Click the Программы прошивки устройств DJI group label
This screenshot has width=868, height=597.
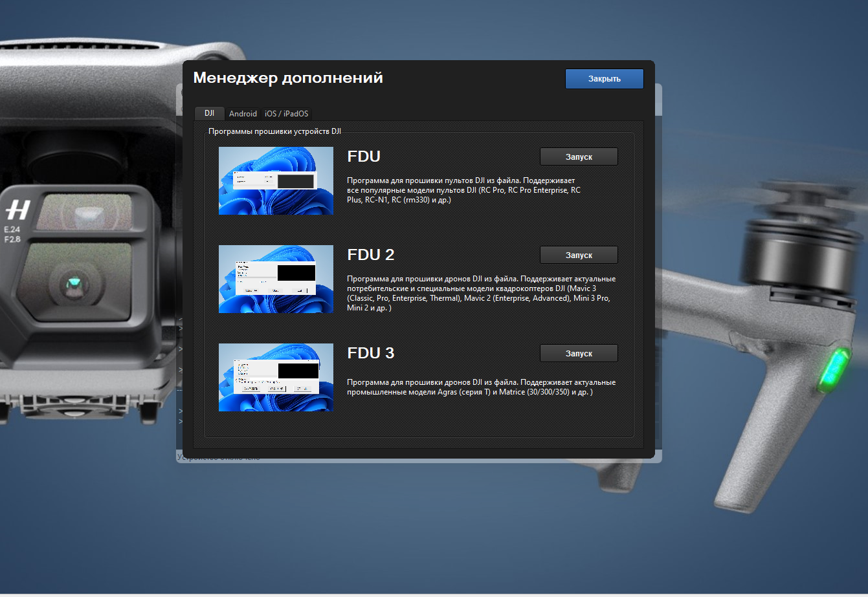[274, 131]
